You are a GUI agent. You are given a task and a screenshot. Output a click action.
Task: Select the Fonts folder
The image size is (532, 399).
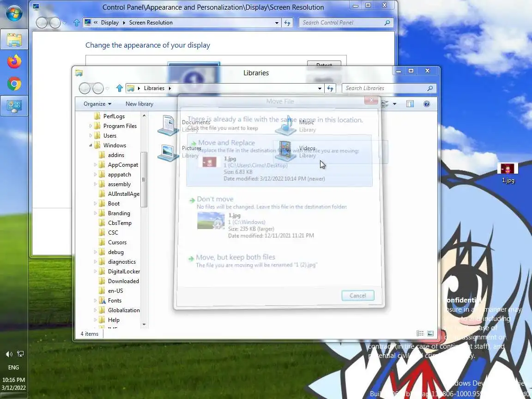coord(115,301)
